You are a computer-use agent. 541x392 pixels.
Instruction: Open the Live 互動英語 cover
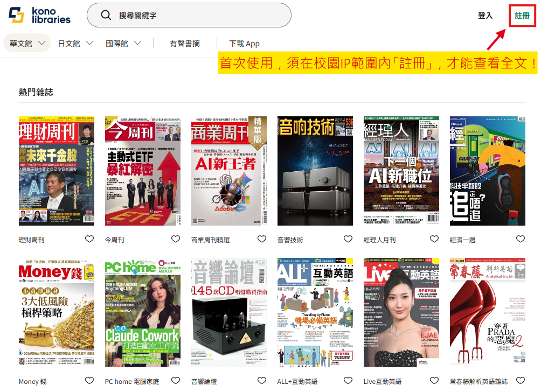coord(401,312)
